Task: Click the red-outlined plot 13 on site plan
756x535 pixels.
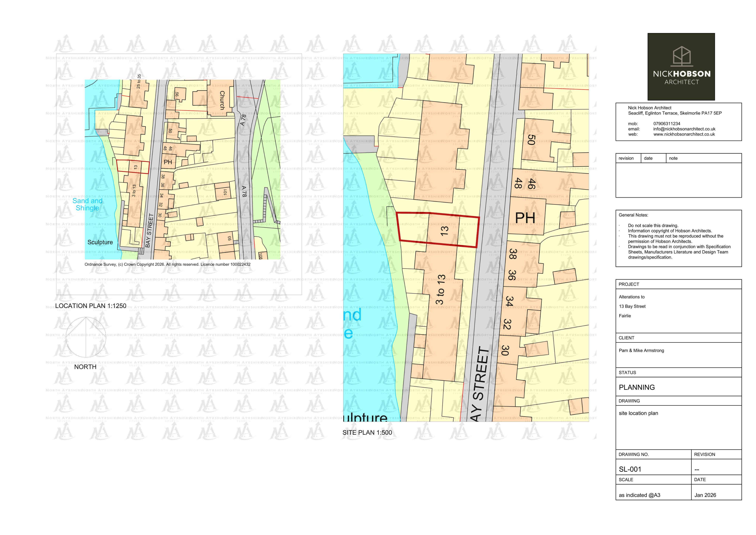Action: coord(438,230)
